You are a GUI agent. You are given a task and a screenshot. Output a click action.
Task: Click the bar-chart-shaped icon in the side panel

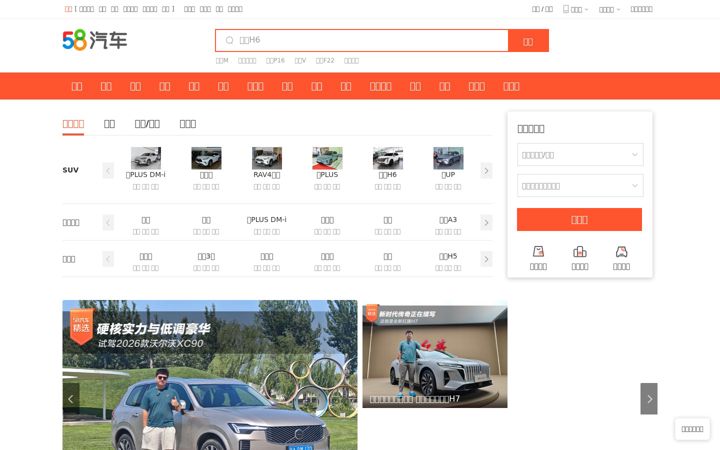[579, 252]
